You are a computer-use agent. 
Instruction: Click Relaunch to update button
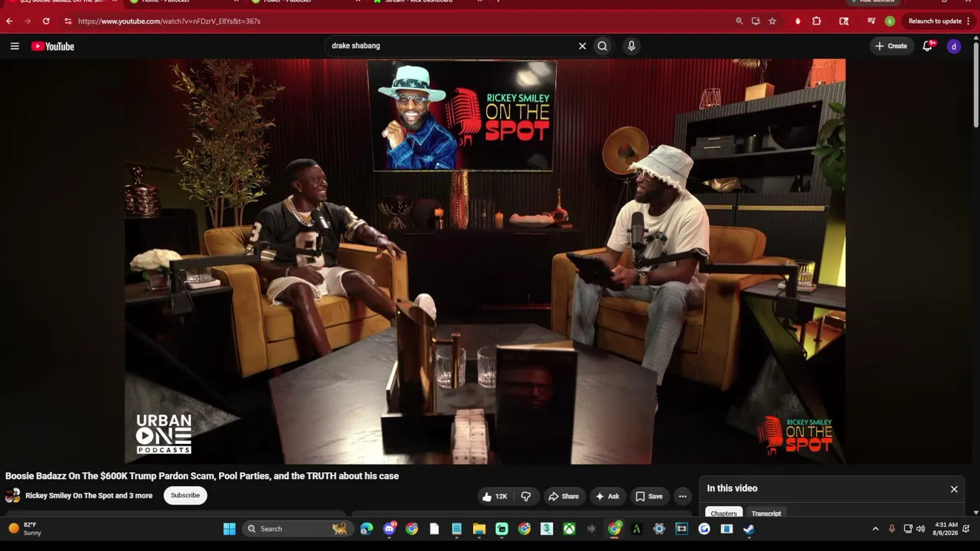[935, 21]
